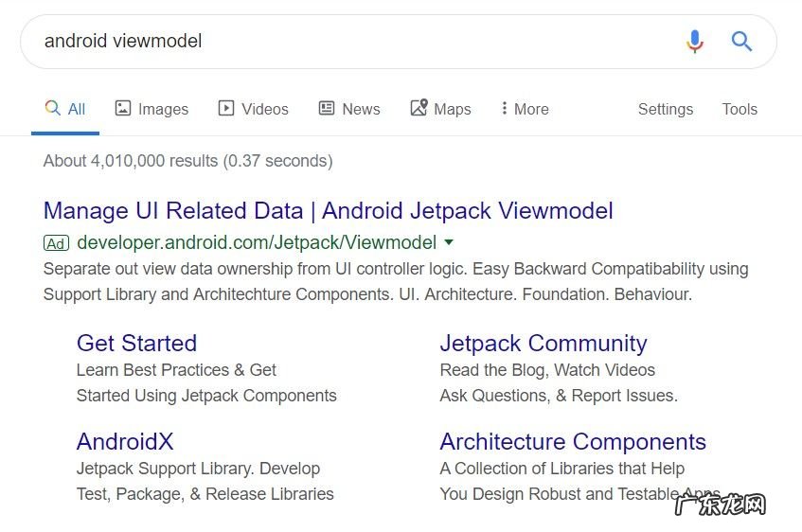Switch to the All results tab
The height and width of the screenshot is (532, 802).
(x=65, y=109)
